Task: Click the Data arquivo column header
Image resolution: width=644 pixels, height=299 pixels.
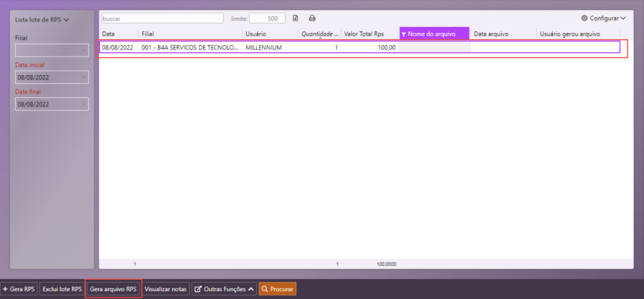Action: 503,34
